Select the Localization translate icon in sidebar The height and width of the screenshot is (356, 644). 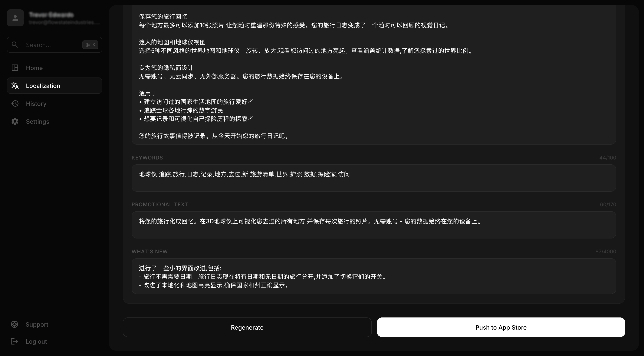pyautogui.click(x=15, y=86)
